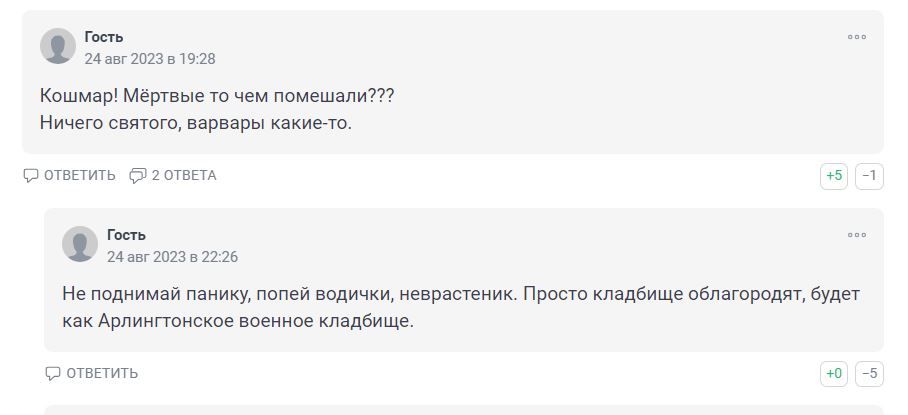908x415 pixels.
Task: Open the Гость username on the 22:26 reply
Action: 126,235
